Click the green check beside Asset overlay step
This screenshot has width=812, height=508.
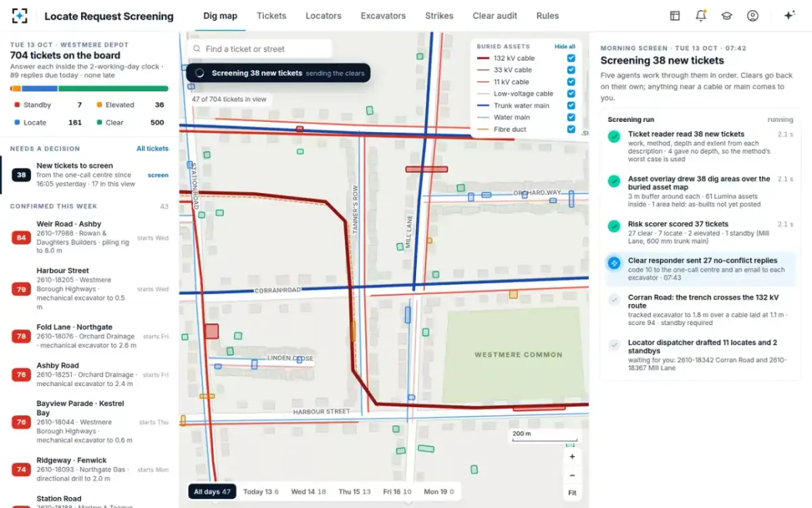[x=614, y=182]
